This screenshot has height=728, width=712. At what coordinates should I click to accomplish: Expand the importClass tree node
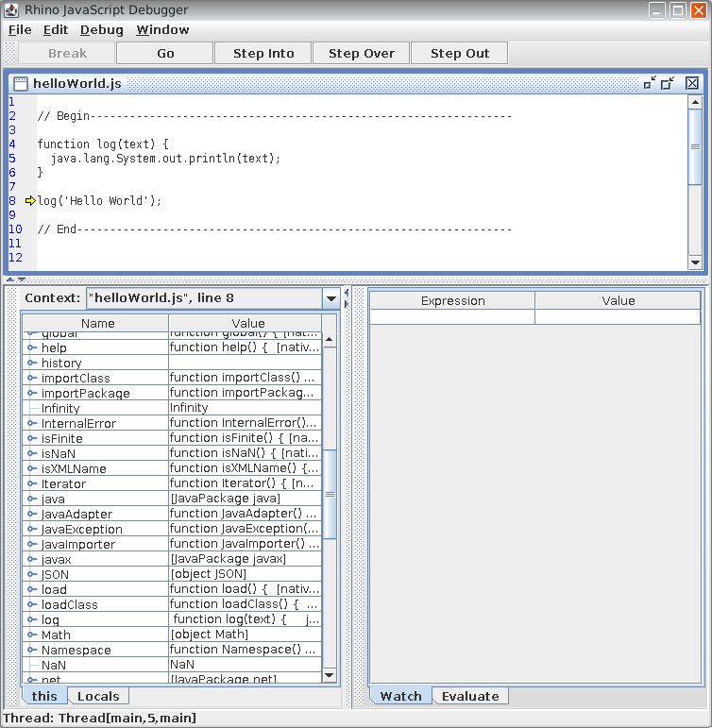[31, 378]
